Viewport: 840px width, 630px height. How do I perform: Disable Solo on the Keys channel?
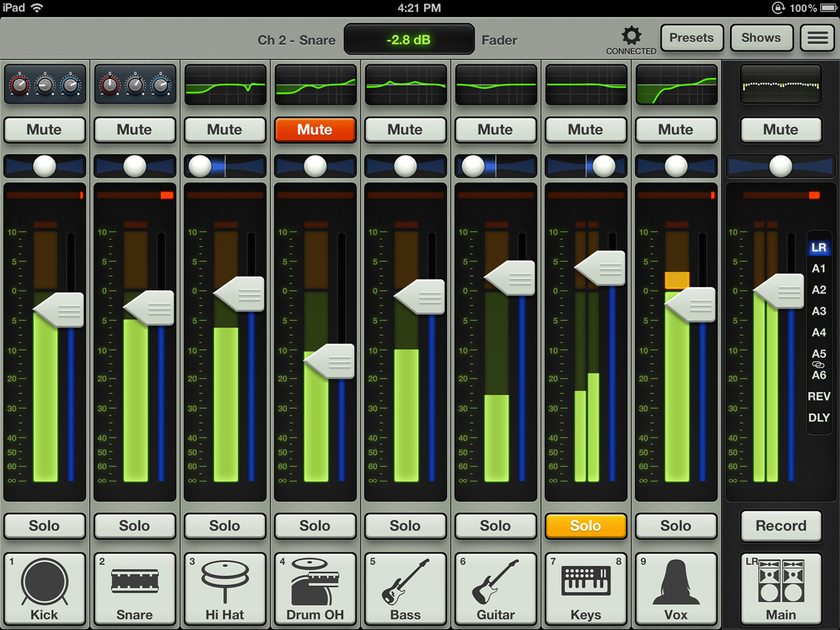pyautogui.click(x=585, y=526)
